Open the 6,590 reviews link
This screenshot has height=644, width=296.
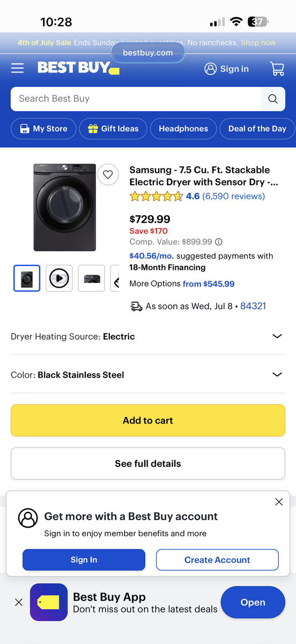click(x=233, y=196)
